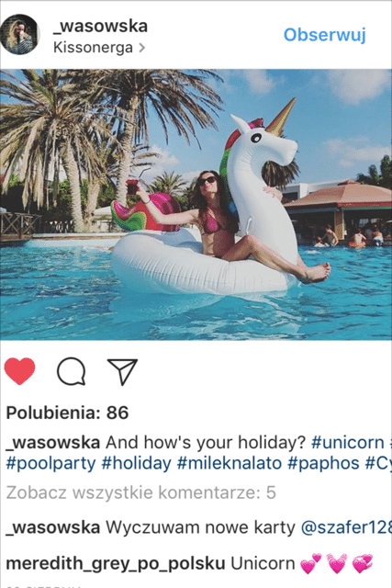Open the #holiday hashtag
Viewport: 392px width, 588px height.
137,463
